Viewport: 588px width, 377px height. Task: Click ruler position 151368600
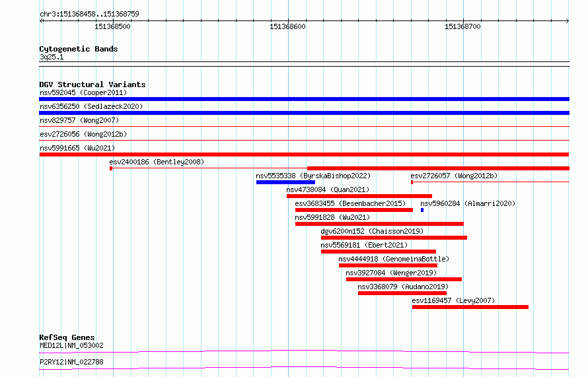[287, 26]
